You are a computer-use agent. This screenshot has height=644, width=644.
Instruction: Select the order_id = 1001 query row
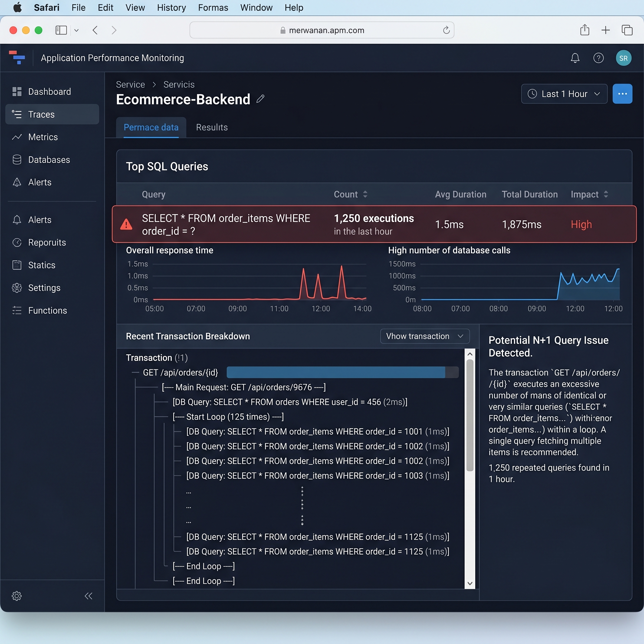(x=318, y=432)
